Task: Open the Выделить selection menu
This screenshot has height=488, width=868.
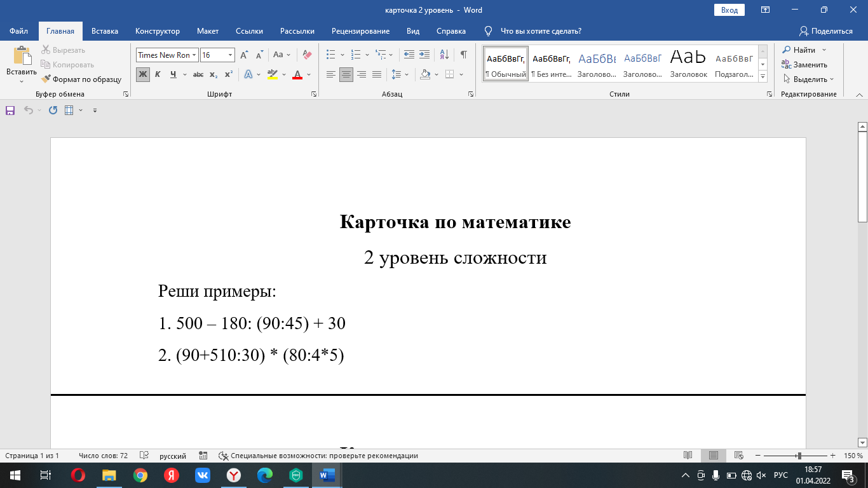Action: click(x=808, y=79)
